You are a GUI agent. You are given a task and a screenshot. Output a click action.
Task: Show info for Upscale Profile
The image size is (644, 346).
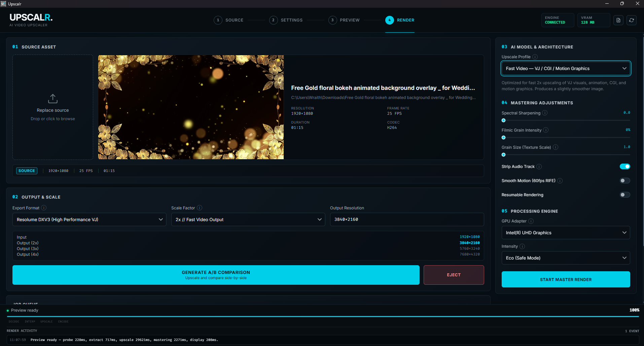pyautogui.click(x=535, y=57)
